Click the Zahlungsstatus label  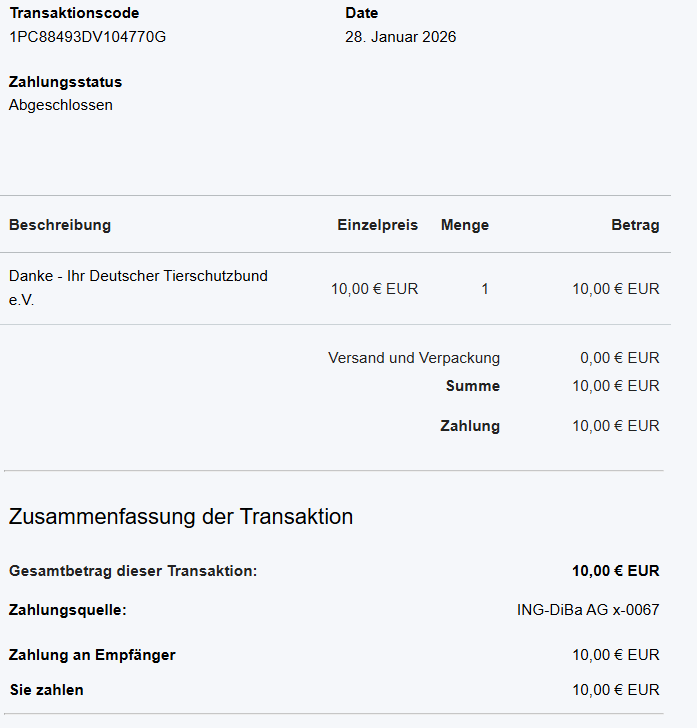click(65, 82)
